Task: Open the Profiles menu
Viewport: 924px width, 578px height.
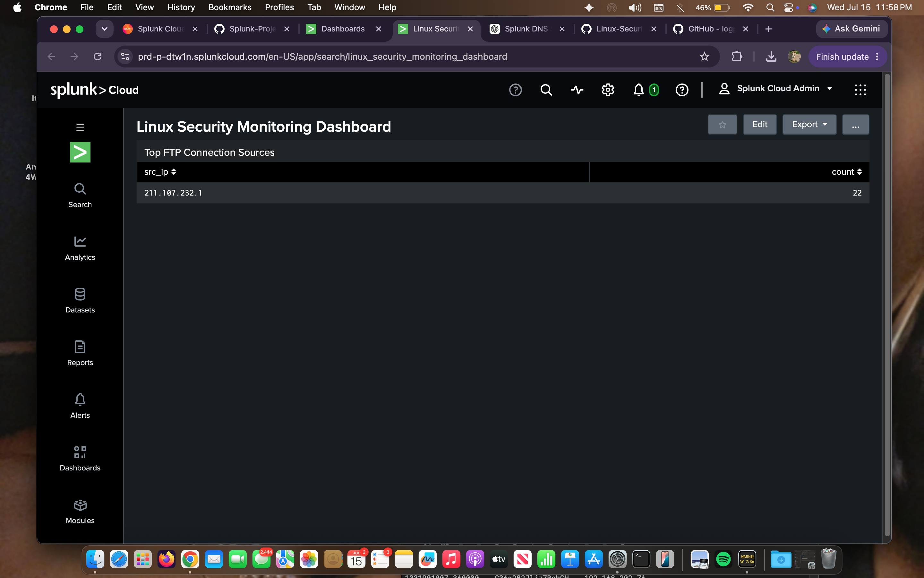Action: tap(279, 7)
